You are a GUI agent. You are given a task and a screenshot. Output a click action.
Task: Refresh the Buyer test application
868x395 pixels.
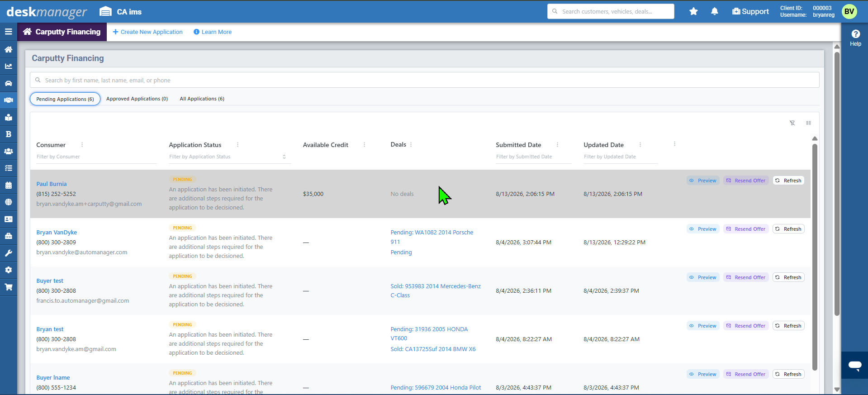788,277
